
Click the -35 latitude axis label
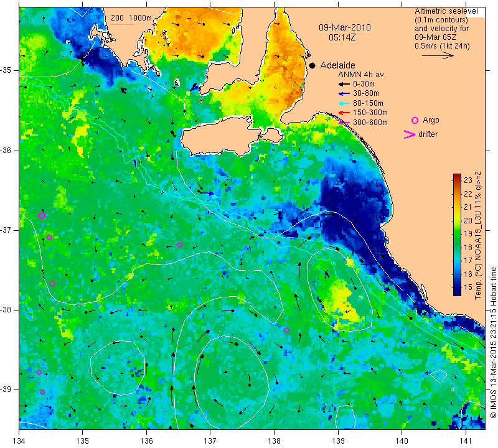tap(6, 70)
